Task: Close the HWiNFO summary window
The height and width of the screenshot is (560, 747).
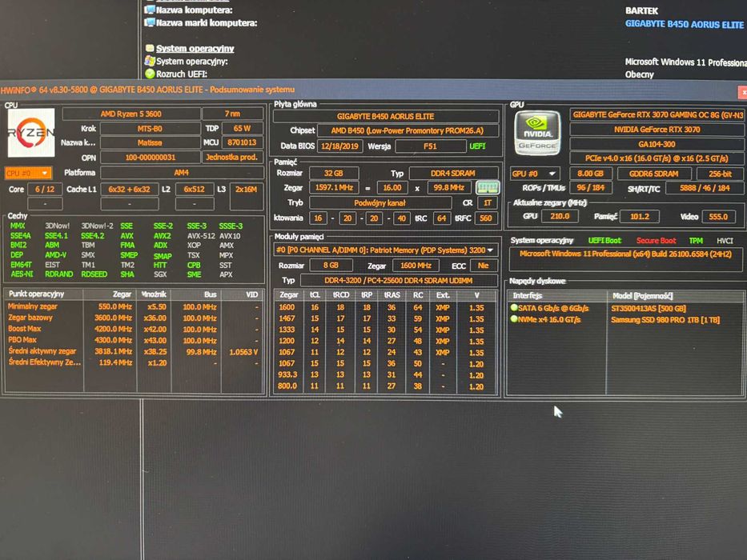Action: point(742,92)
